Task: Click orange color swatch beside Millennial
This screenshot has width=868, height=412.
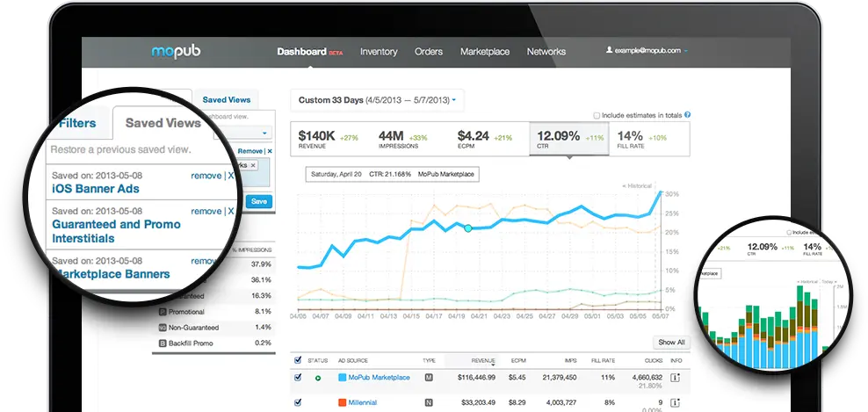Action: pyautogui.click(x=342, y=402)
